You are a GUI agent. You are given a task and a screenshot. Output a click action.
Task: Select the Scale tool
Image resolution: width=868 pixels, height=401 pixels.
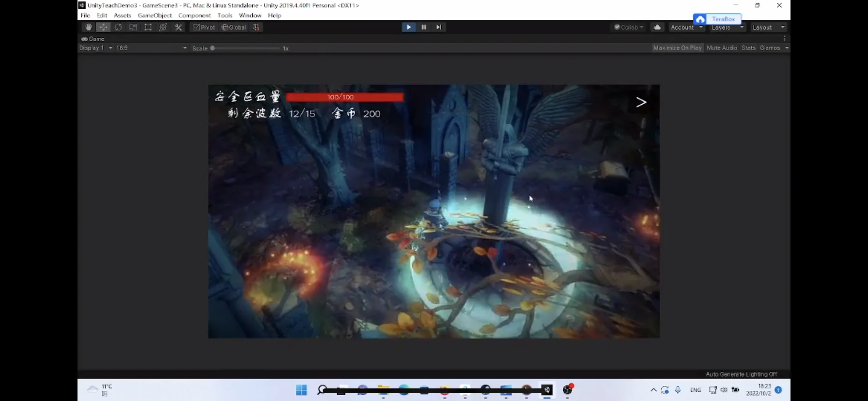pyautogui.click(x=133, y=27)
